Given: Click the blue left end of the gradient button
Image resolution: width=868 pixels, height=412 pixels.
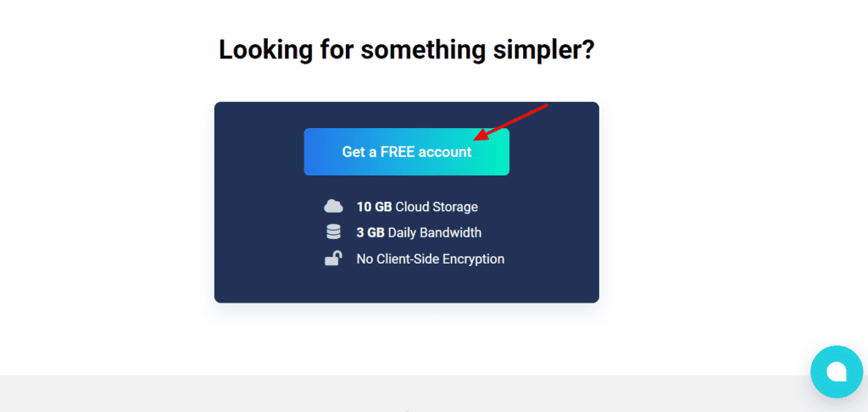Looking at the screenshot, I should [x=317, y=152].
